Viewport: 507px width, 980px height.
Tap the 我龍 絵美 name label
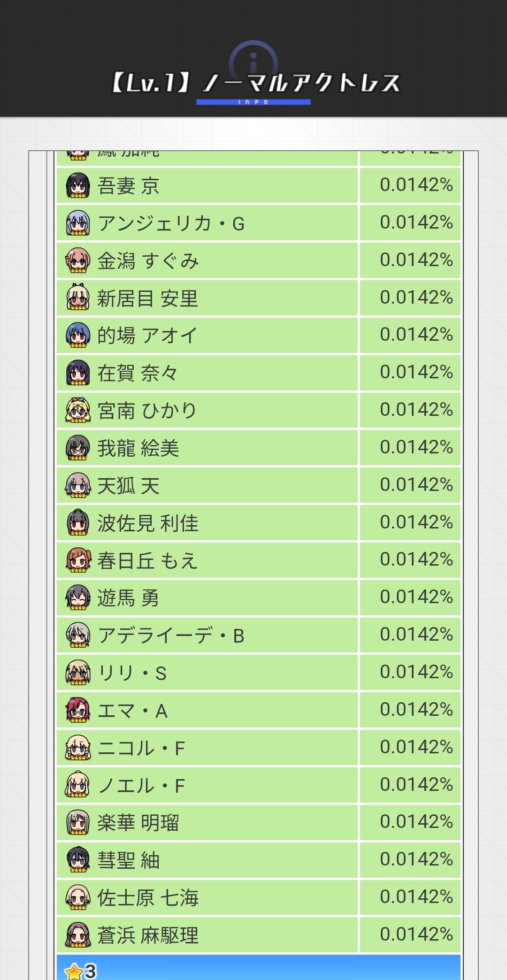(138, 448)
